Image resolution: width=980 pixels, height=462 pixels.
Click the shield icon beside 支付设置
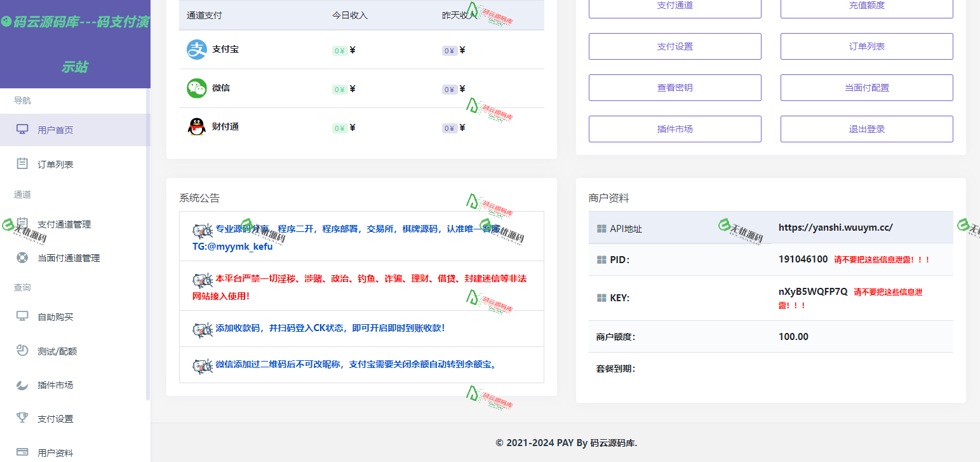click(23, 418)
